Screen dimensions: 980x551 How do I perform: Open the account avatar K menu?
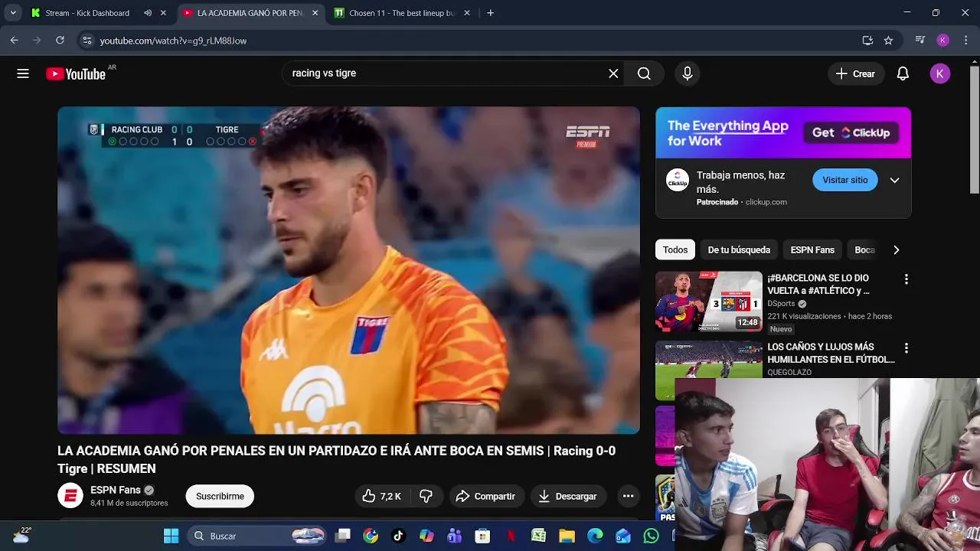(x=940, y=73)
